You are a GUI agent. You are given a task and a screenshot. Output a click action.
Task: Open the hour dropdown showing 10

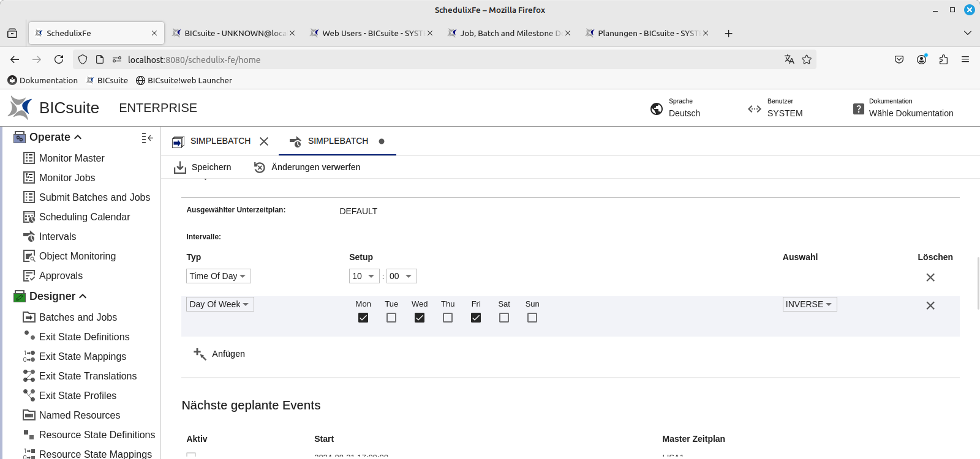pyautogui.click(x=364, y=276)
